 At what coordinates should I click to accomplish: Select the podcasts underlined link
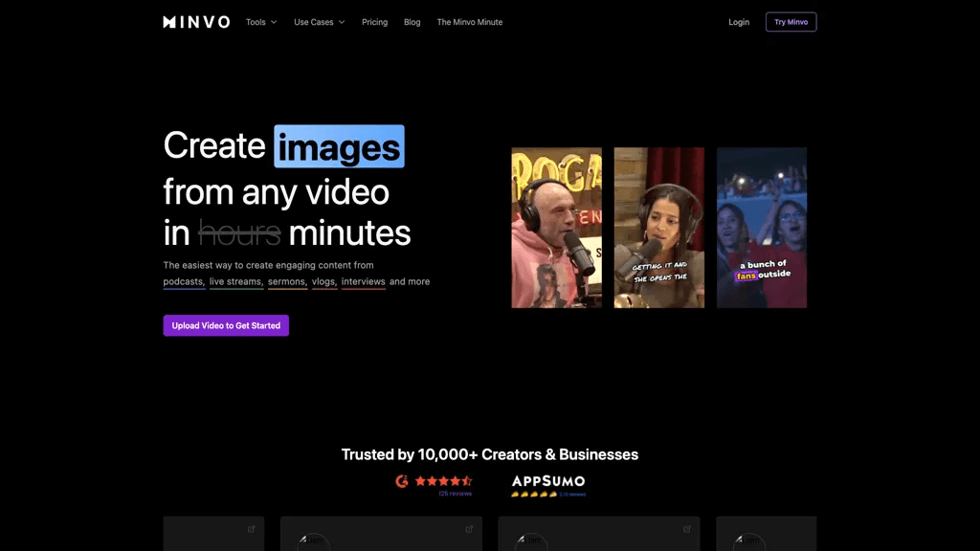(x=184, y=282)
